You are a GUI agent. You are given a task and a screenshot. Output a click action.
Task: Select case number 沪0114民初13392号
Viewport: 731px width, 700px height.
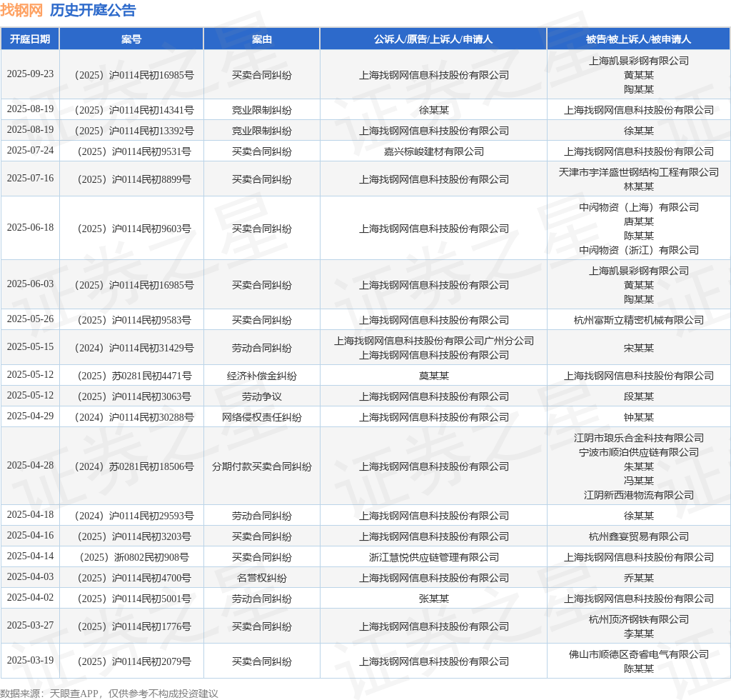pyautogui.click(x=134, y=131)
